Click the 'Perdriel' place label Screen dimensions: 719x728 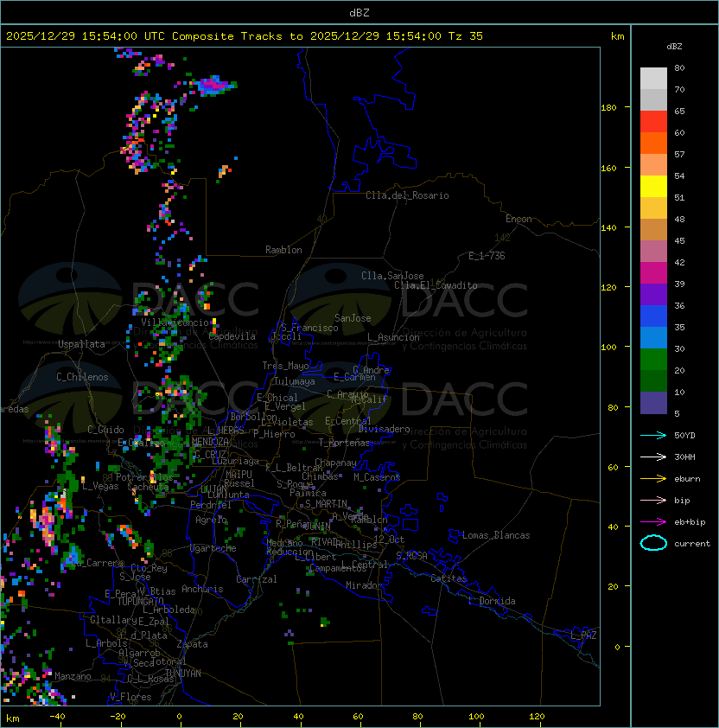tap(211, 505)
